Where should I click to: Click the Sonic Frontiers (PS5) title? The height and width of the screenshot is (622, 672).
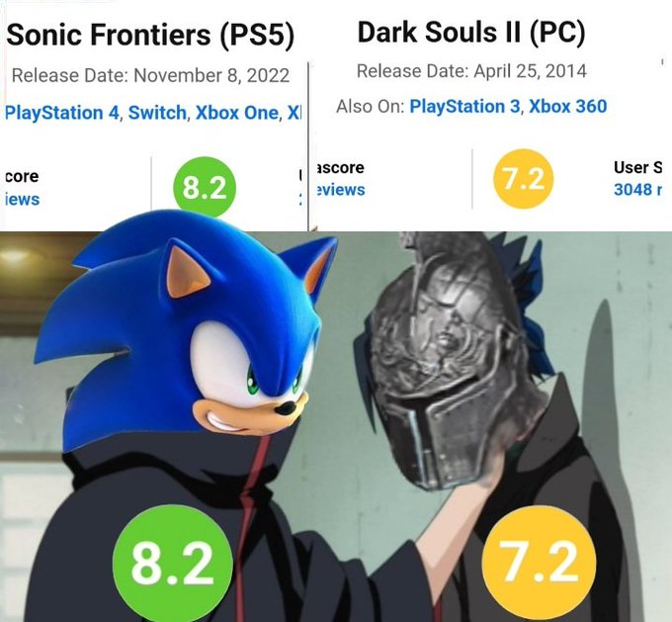coord(150,35)
